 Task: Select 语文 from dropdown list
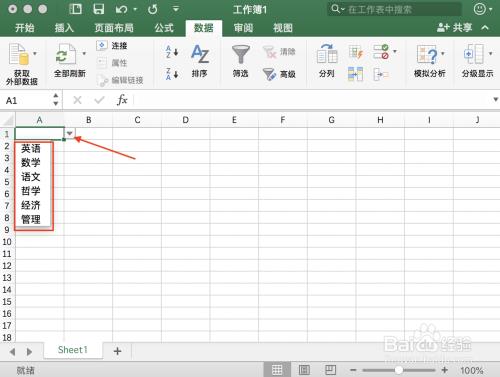31,177
